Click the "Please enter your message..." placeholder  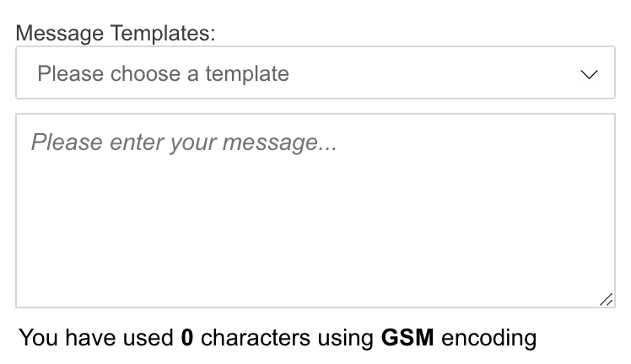pos(184,142)
